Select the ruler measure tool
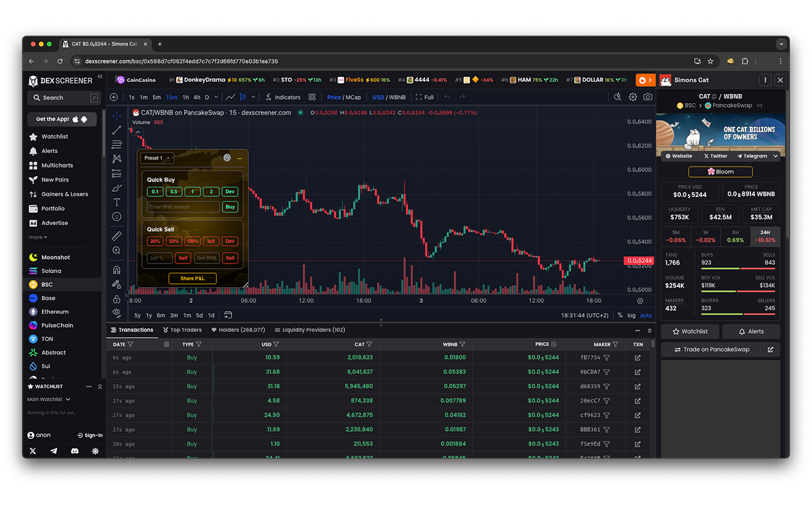 (117, 236)
